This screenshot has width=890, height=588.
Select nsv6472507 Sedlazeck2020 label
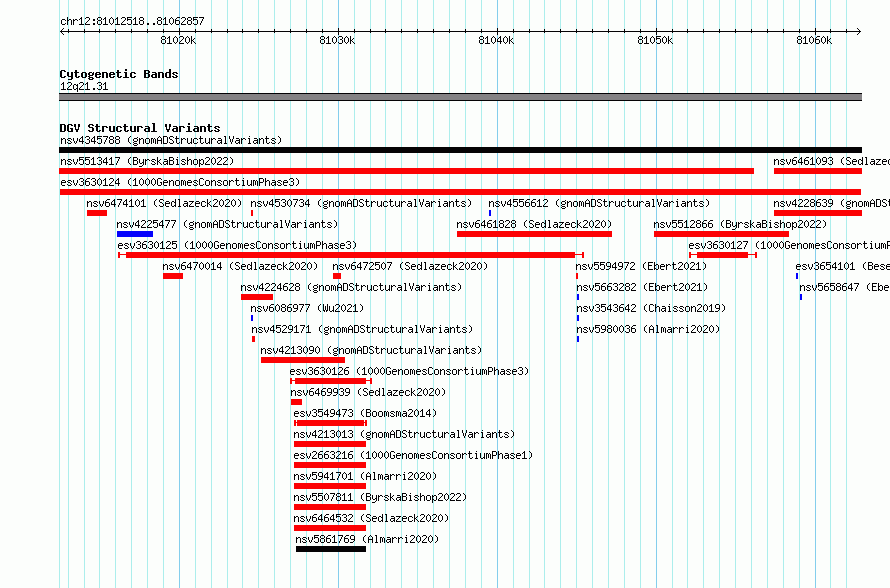coord(410,266)
